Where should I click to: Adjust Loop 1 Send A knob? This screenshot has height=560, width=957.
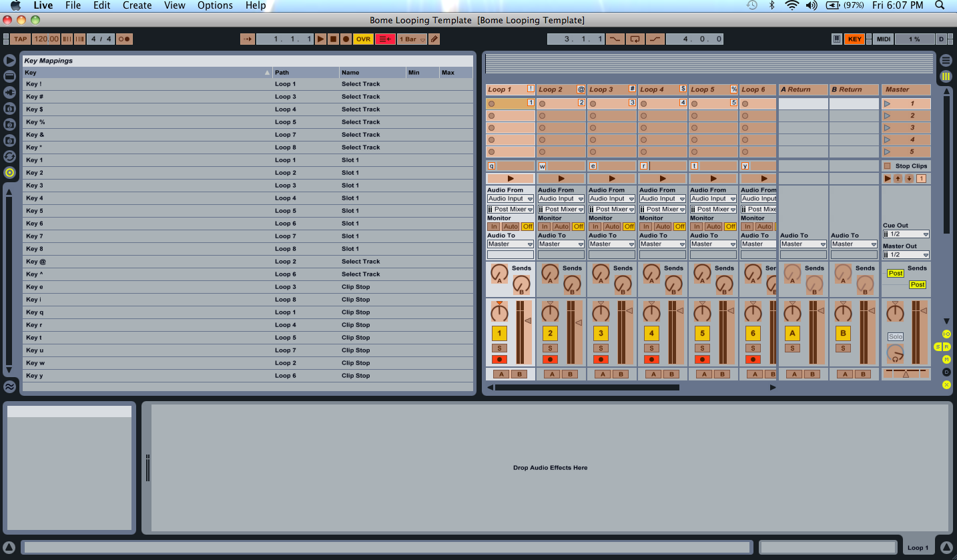pyautogui.click(x=499, y=273)
